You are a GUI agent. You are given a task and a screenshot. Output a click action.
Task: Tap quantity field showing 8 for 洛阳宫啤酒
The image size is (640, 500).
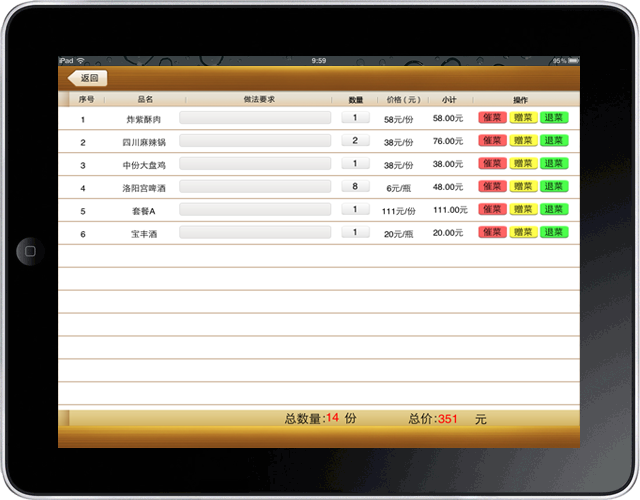(355, 187)
